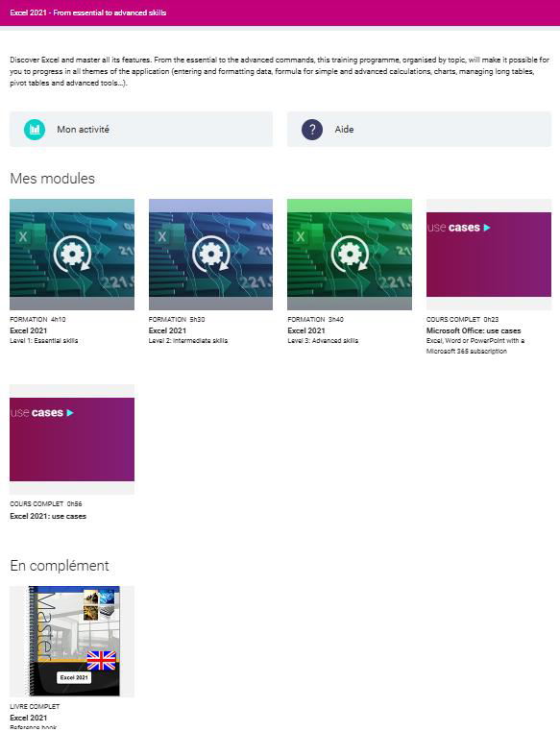
Task: Click the play arrow on Microsoft Office use cases
Action: [x=487, y=228]
